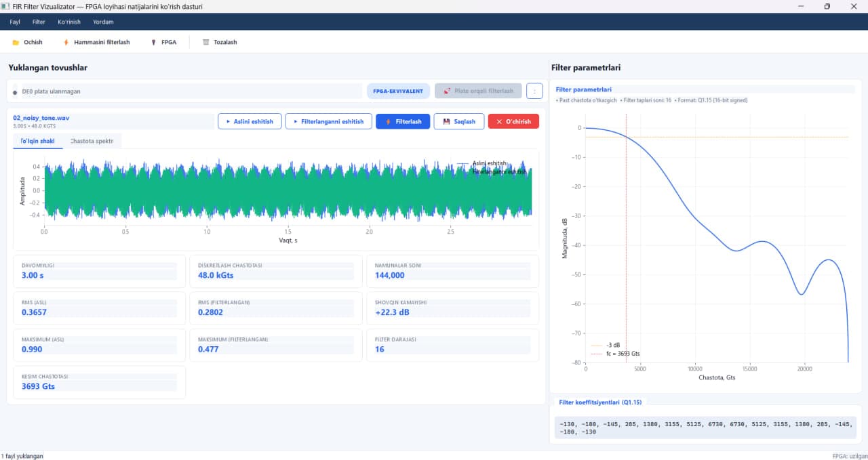Click the '1 fayl yuklangan' status text
The image size is (868, 460).
coord(22,456)
